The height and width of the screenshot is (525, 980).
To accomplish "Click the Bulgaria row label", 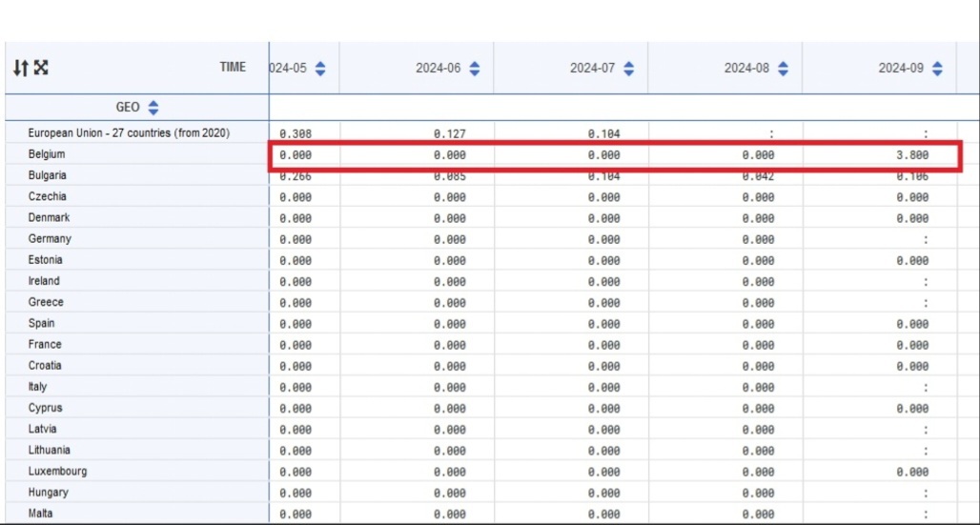I will [x=48, y=175].
